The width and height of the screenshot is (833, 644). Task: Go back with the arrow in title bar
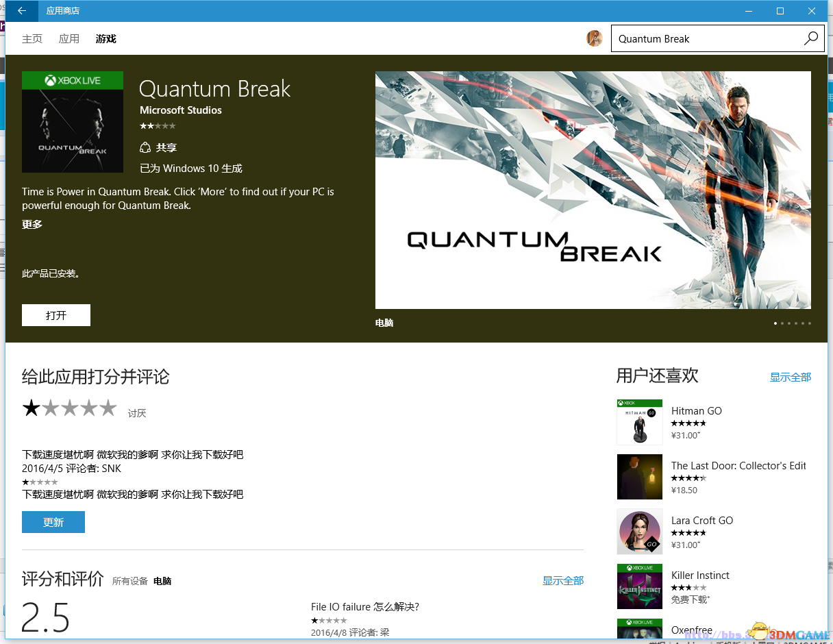click(x=22, y=11)
